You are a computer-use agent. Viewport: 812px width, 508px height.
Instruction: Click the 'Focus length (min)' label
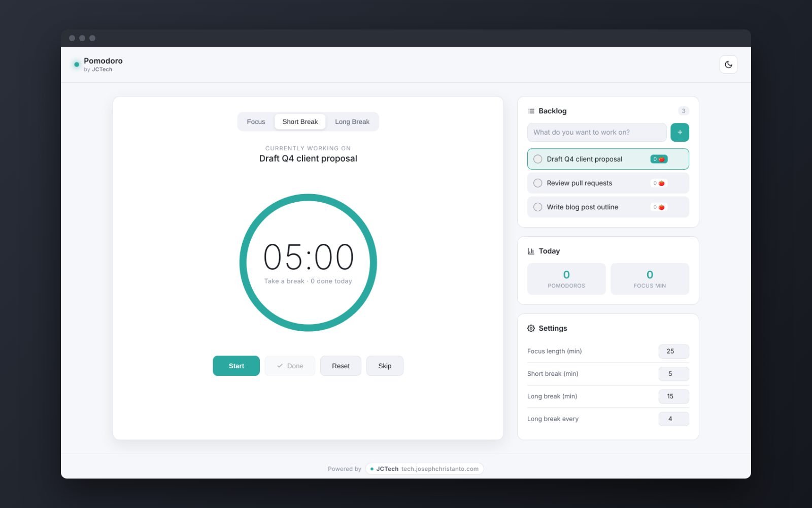point(554,351)
